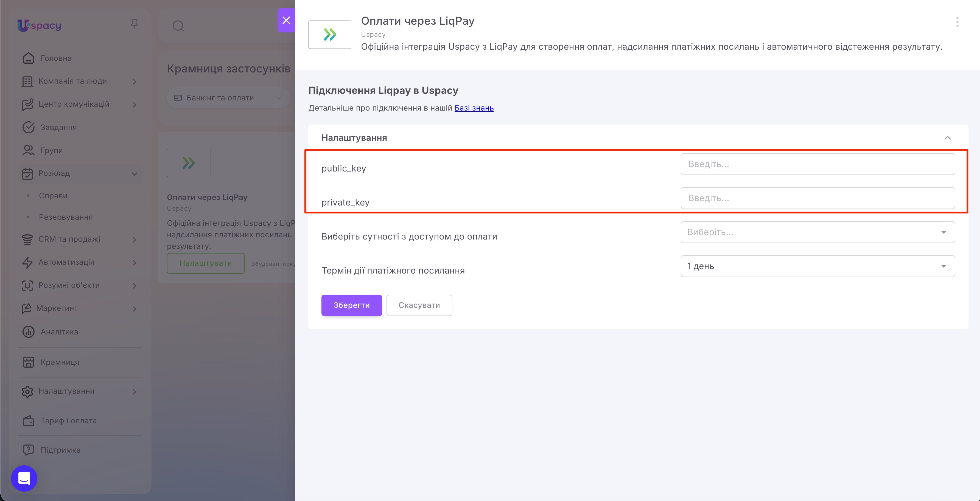
Task: Click the Скасувати cancel button
Action: coord(419,305)
